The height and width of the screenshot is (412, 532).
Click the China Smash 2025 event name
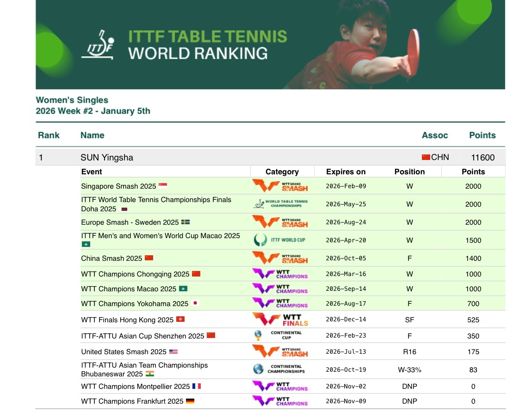(x=111, y=258)
